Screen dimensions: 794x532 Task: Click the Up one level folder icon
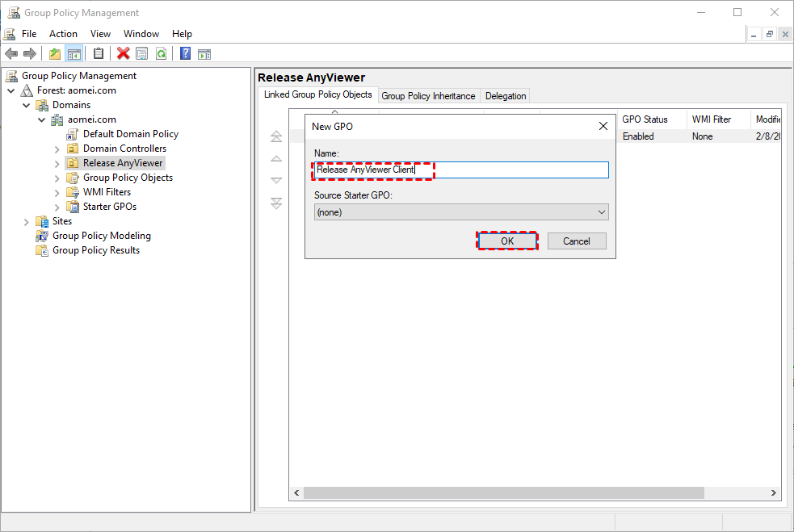(x=55, y=54)
